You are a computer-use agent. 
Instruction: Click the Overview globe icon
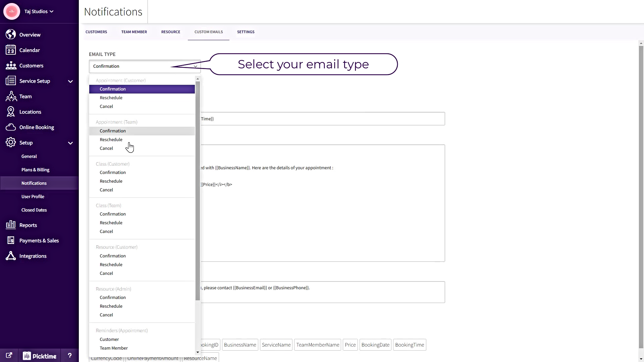coord(11,35)
